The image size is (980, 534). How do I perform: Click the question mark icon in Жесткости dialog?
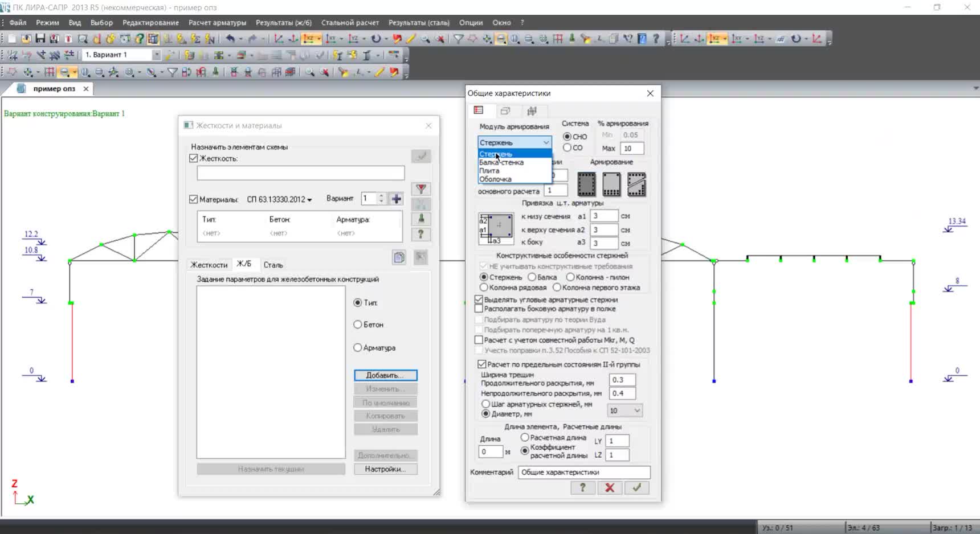tap(421, 234)
